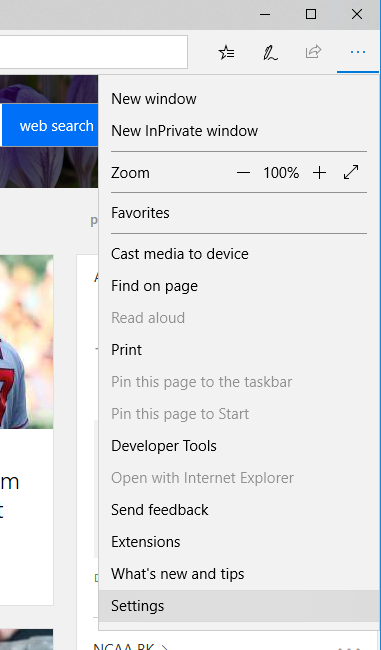The image size is (381, 650).
Task: Close the Edge browser window
Action: click(357, 15)
